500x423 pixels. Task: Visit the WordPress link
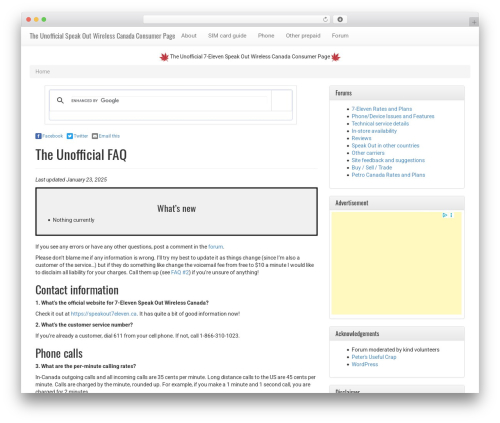pos(365,364)
